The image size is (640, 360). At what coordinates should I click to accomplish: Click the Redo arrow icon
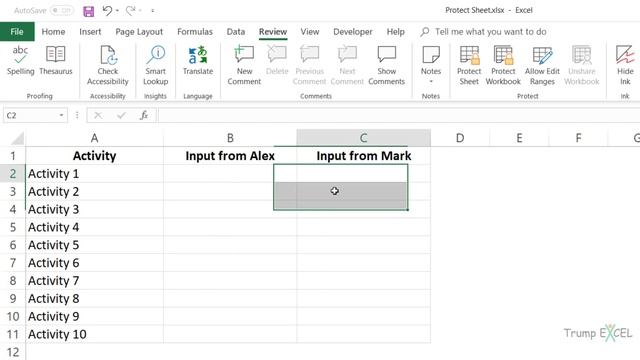click(130, 11)
